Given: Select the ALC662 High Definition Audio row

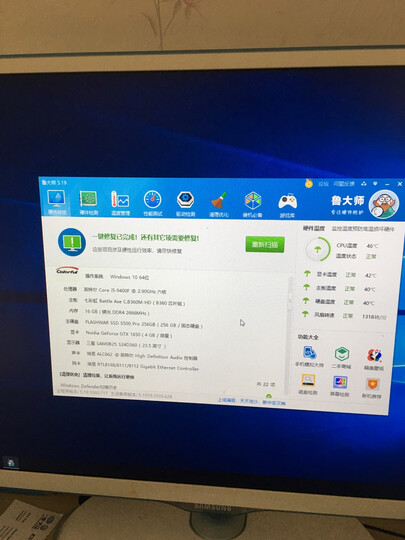Looking at the screenshot, I should click(134, 356).
